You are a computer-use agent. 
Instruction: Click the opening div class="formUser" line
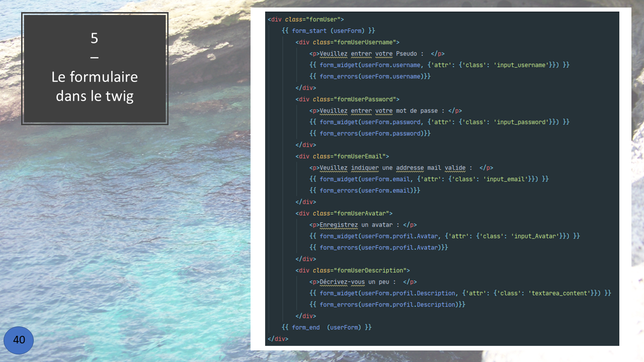click(x=306, y=20)
